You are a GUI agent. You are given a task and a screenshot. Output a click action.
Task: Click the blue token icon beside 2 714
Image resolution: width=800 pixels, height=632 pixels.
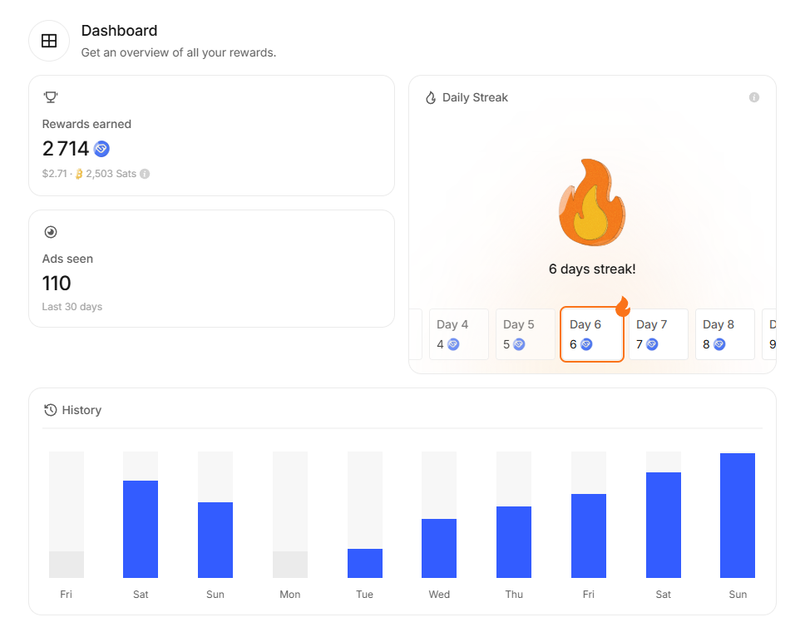pyautogui.click(x=101, y=149)
